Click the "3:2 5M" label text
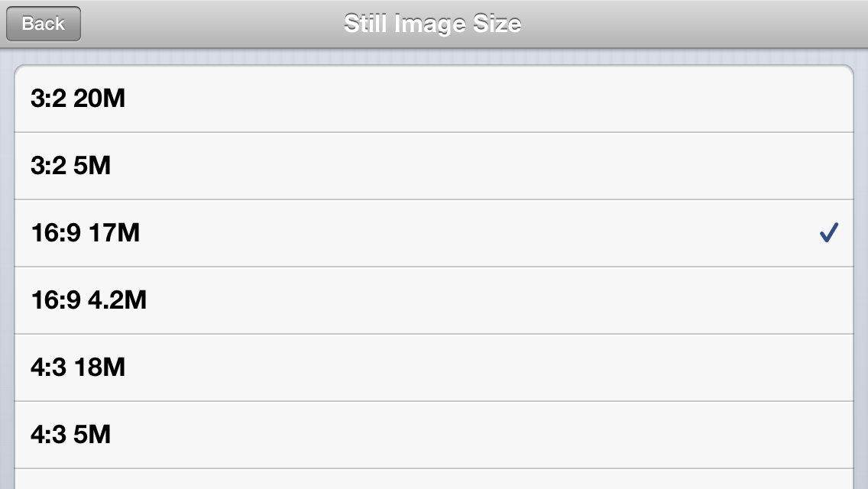Image resolution: width=868 pixels, height=489 pixels. click(71, 167)
